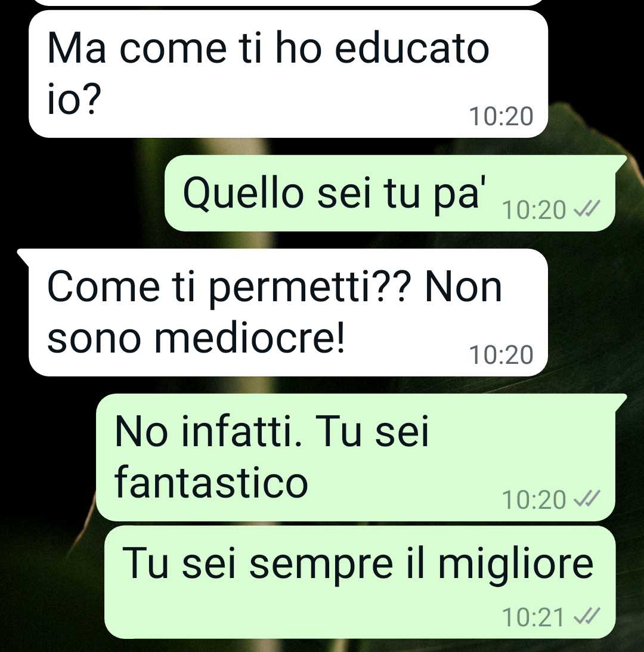Tap the read-receipt ticks on "Quello sei tu pa'"

point(587,209)
